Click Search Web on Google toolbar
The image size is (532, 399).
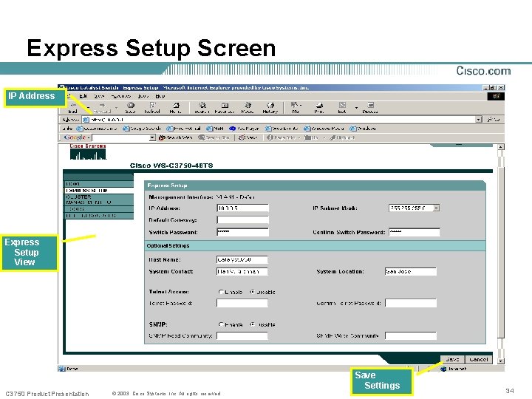(175, 137)
